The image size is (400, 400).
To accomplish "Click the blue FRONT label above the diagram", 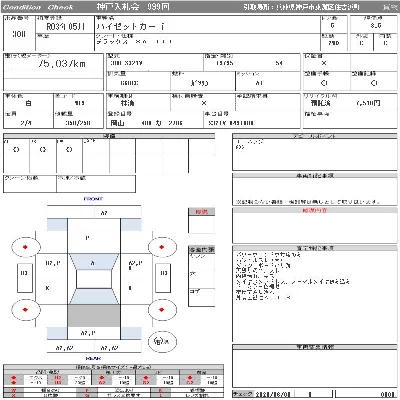I will tap(93, 199).
